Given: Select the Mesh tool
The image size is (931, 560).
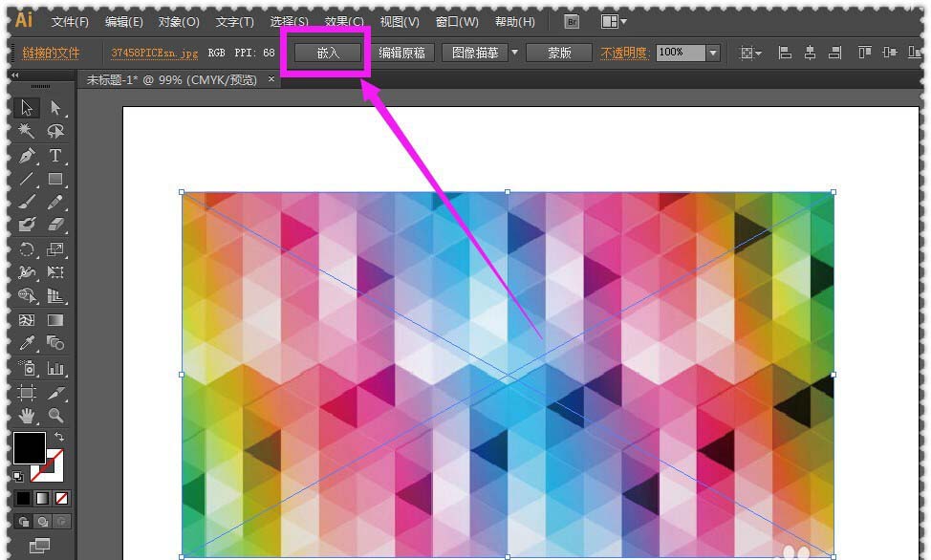Looking at the screenshot, I should click(27, 320).
